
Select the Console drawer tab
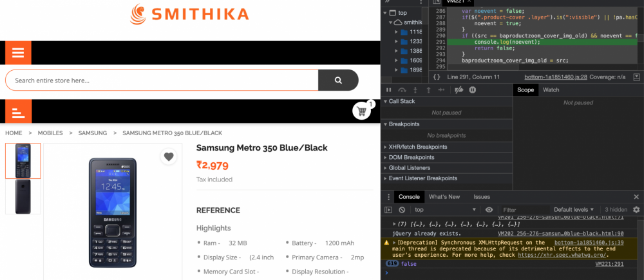click(x=409, y=197)
